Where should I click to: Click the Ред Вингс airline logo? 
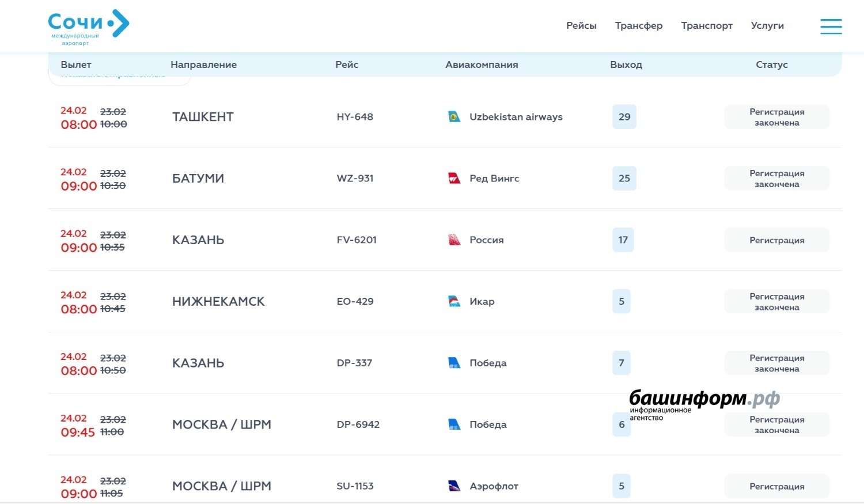(x=454, y=179)
